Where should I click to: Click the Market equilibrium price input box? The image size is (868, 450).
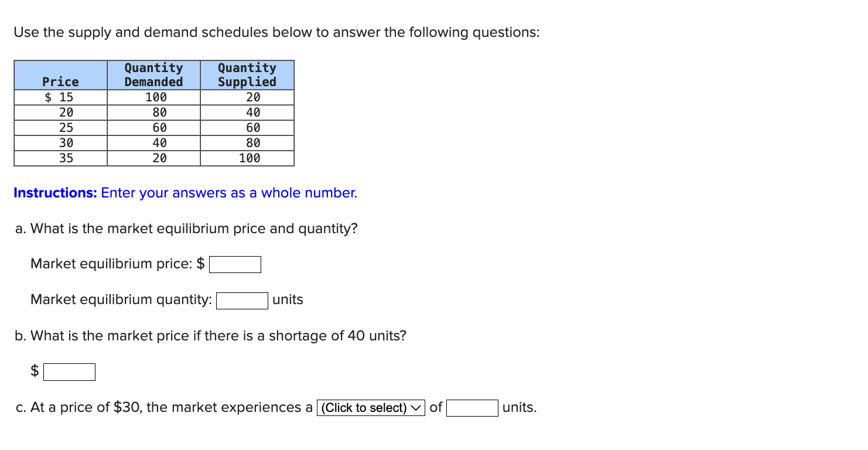click(x=234, y=264)
